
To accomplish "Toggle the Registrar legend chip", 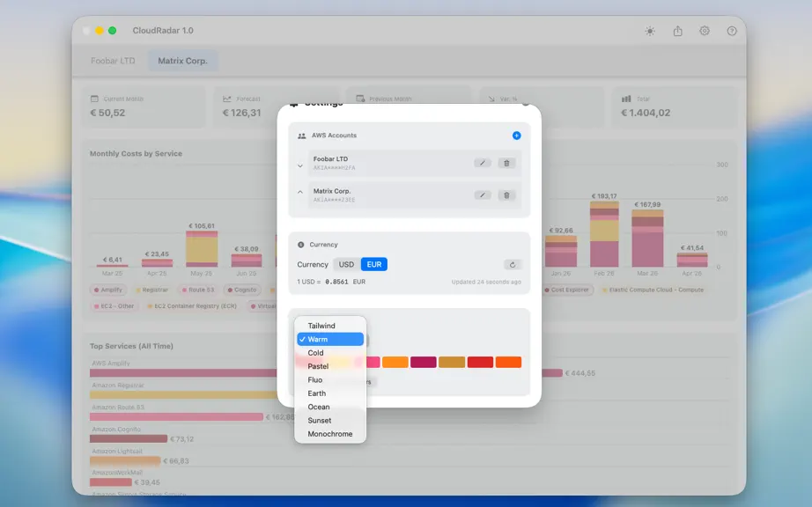I will 151,290.
